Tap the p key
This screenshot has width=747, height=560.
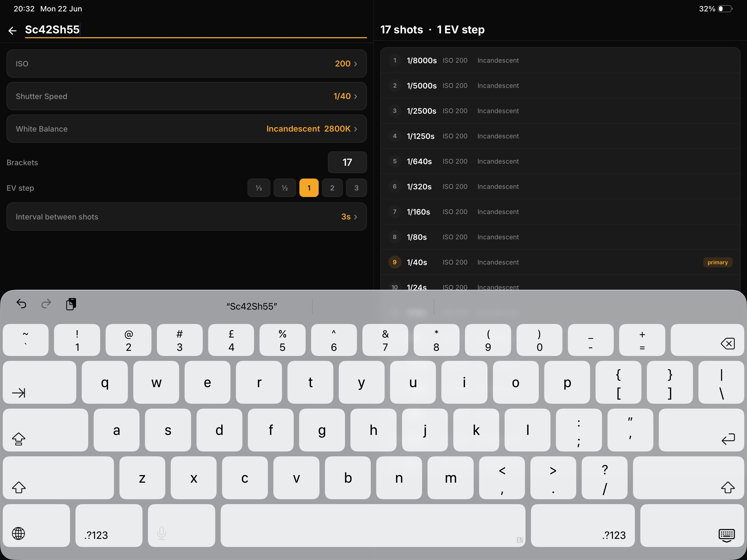pyautogui.click(x=567, y=382)
